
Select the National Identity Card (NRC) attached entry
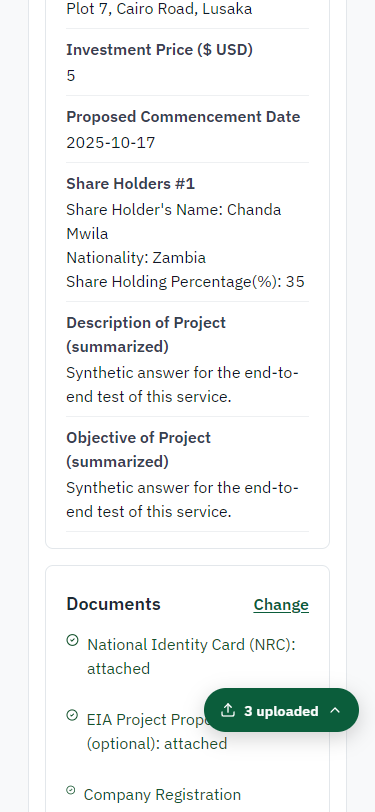(x=191, y=657)
